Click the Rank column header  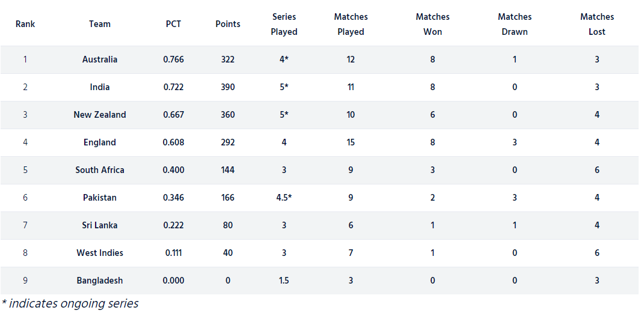pyautogui.click(x=25, y=24)
